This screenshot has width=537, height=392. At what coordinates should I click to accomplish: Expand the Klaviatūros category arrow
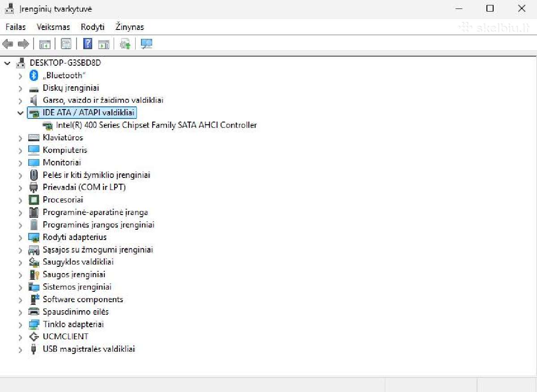point(20,138)
